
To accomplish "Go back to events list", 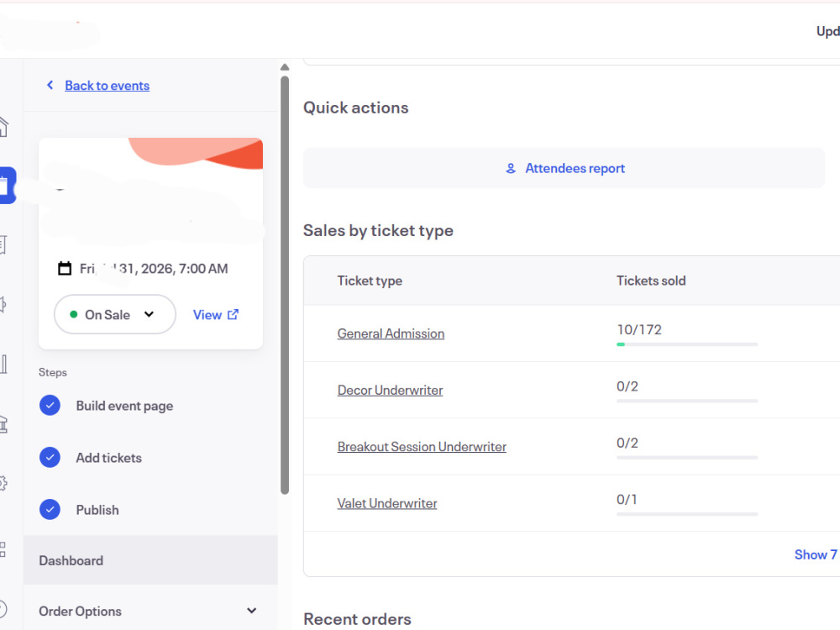I will [108, 86].
